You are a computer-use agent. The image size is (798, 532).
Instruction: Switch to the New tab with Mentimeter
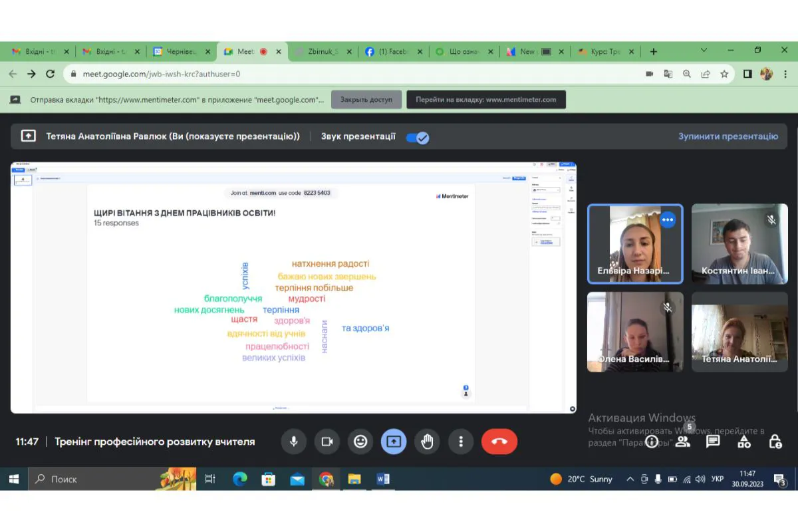(536, 51)
